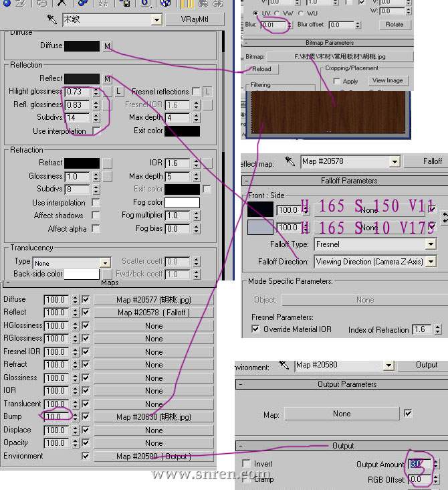Click the Index of Refraction spinner arrows
448x490 pixels.
point(438,329)
